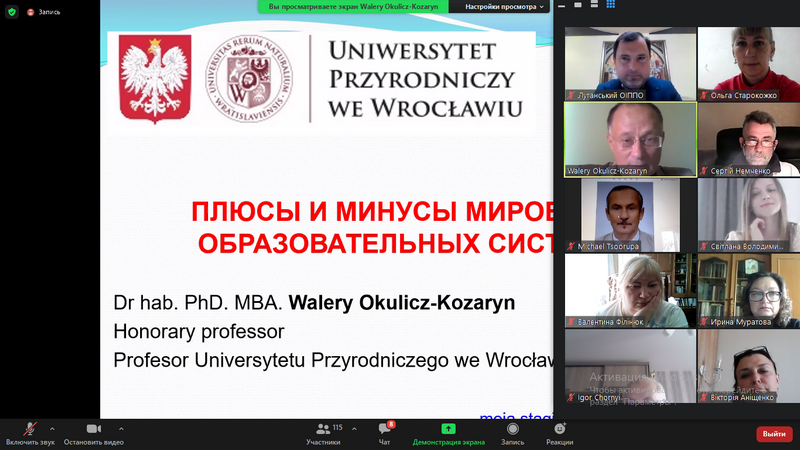The image size is (800, 450).
Task: Click the green banner about viewing Walery's screen
Action: [x=353, y=7]
